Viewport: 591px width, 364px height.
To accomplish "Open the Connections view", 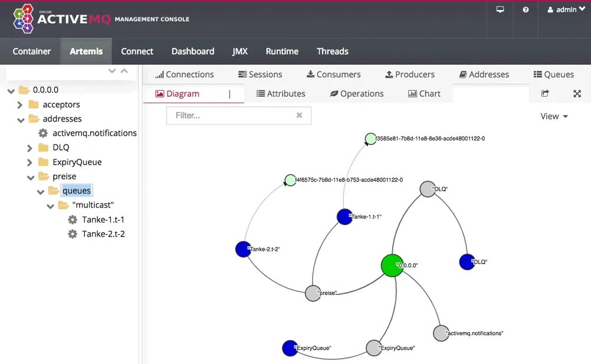I will click(x=184, y=74).
